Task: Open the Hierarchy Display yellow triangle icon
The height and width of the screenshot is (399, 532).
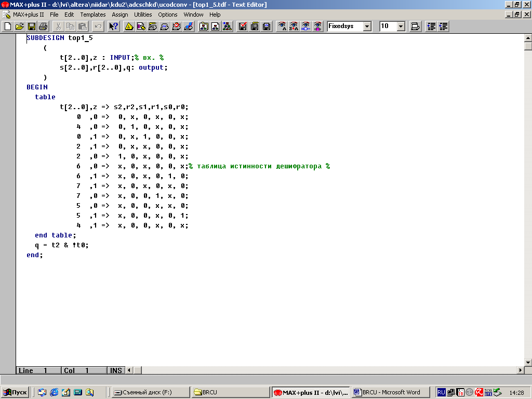Action: [129, 26]
